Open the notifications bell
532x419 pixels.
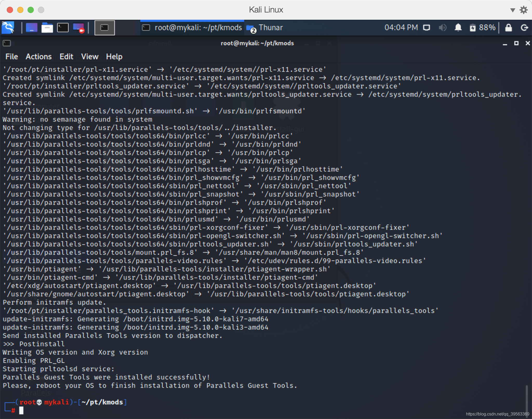(x=458, y=28)
